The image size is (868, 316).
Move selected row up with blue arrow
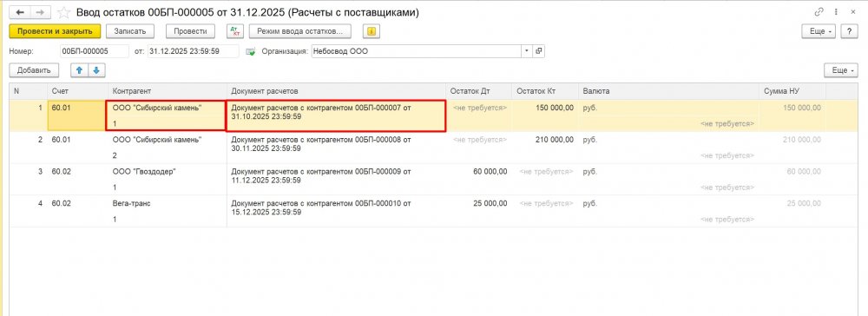tap(79, 70)
